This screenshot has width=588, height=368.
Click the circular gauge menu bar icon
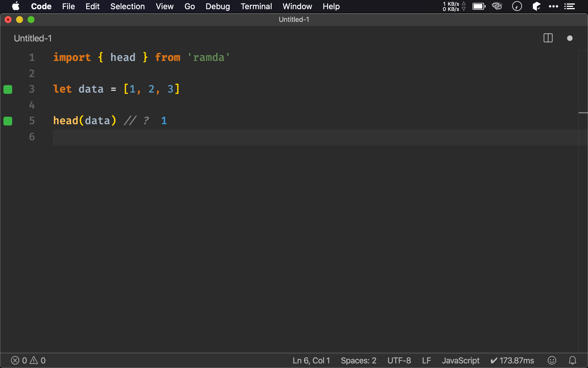pos(517,6)
